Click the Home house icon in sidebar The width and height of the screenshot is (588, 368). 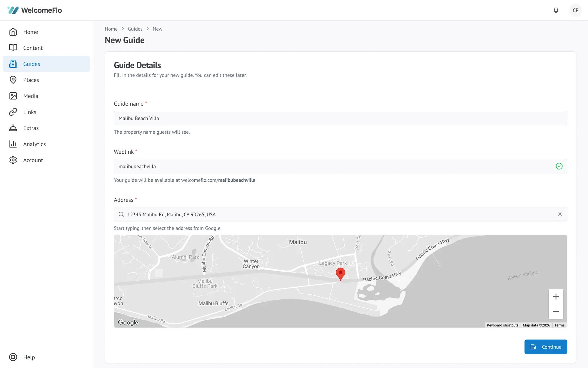[13, 32]
